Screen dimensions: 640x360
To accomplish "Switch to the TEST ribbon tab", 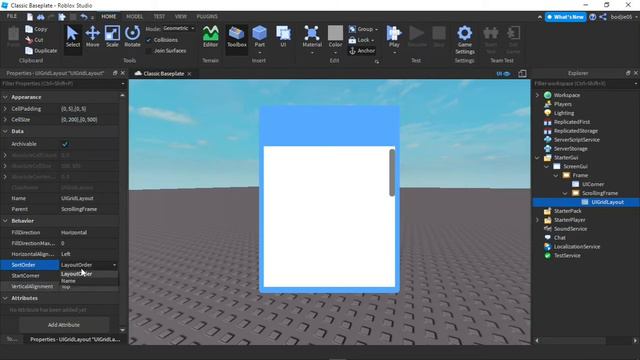I will click(159, 17).
